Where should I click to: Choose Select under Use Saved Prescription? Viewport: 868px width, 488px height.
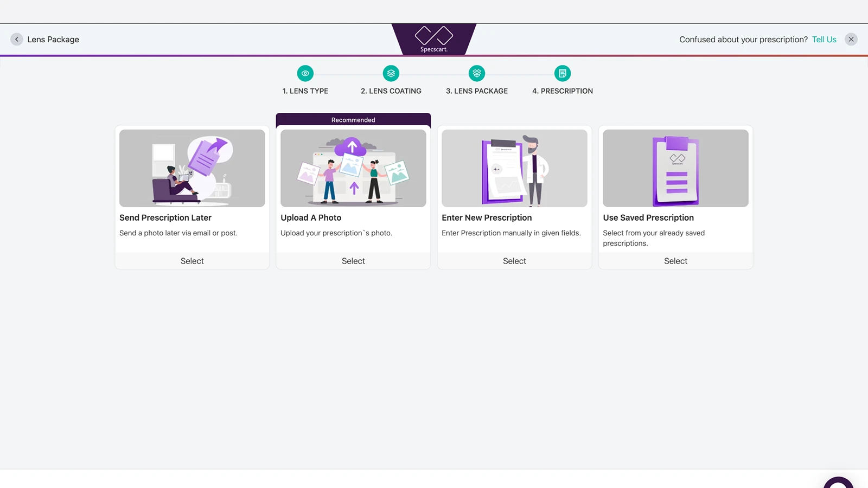675,261
